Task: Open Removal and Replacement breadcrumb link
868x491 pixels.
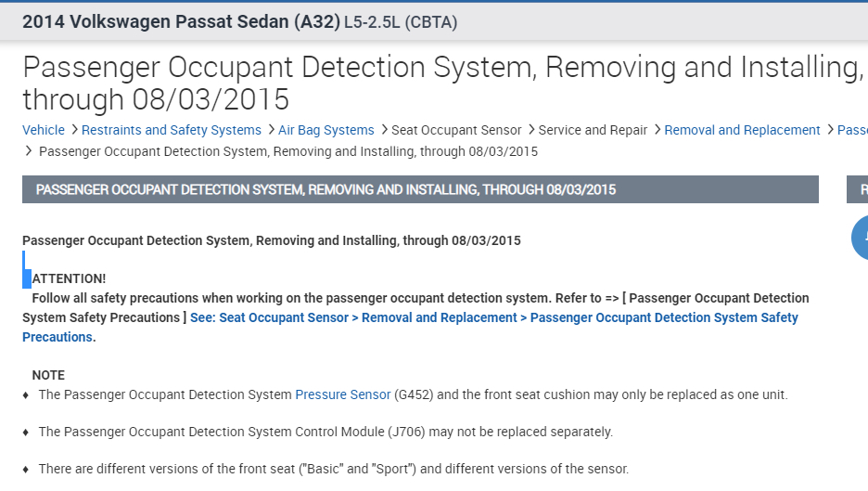Action: pyautogui.click(x=742, y=130)
